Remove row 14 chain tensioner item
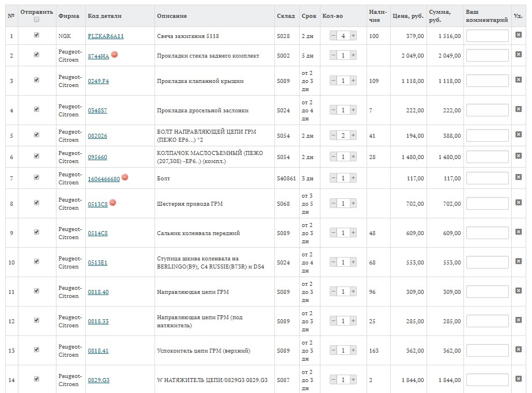The image size is (532, 393). pos(518,380)
